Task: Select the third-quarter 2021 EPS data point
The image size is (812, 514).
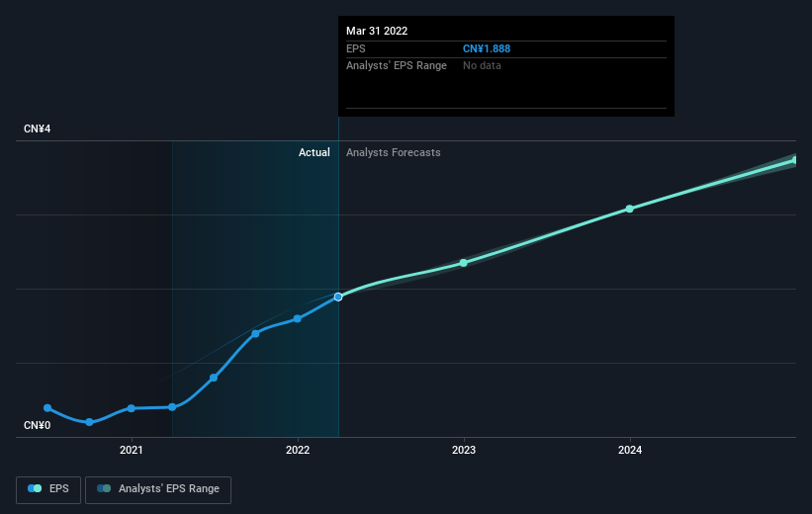Action: pyautogui.click(x=255, y=333)
